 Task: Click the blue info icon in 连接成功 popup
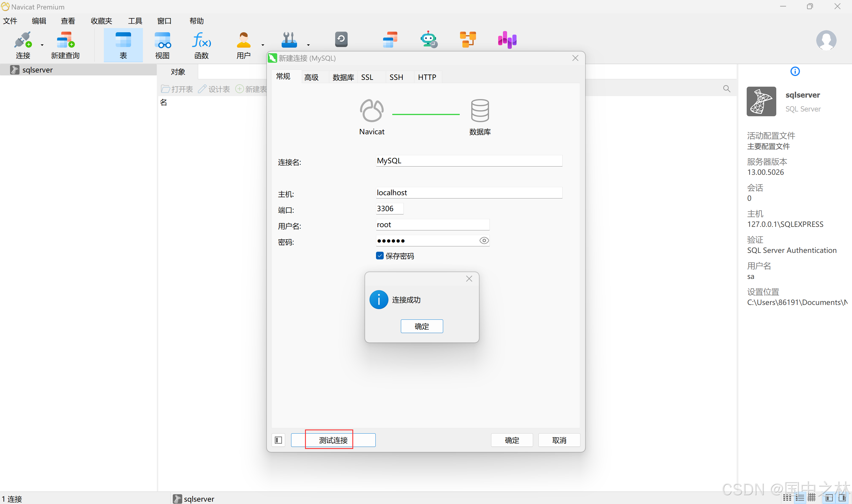(x=379, y=300)
